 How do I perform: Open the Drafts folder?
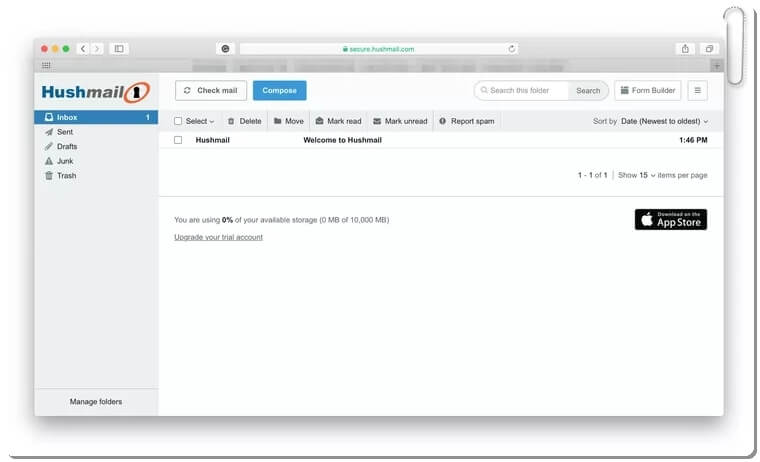click(66, 146)
